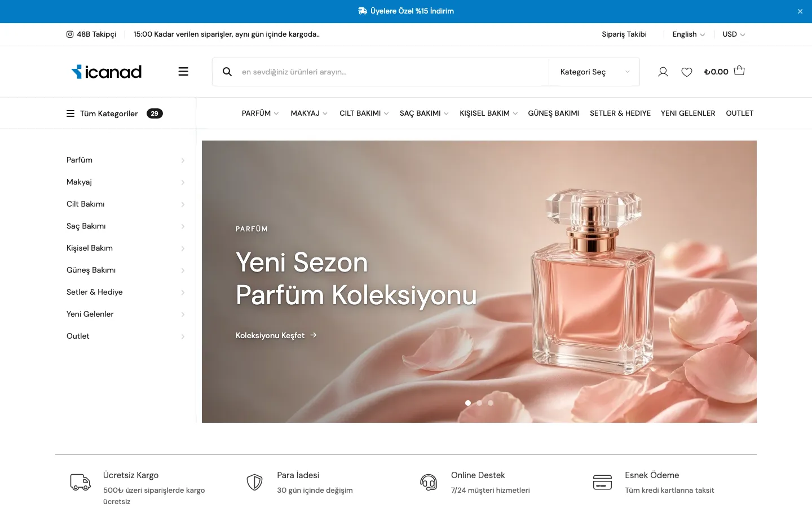The width and height of the screenshot is (812, 508).
Task: Open the user account icon
Action: [663, 72]
